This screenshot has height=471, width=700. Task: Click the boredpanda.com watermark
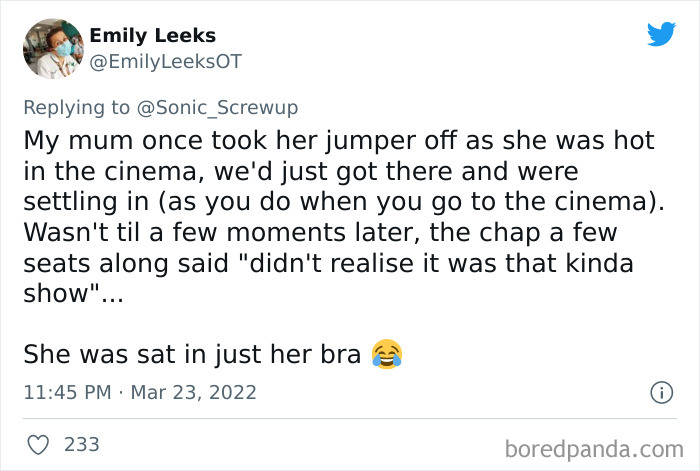click(x=594, y=445)
